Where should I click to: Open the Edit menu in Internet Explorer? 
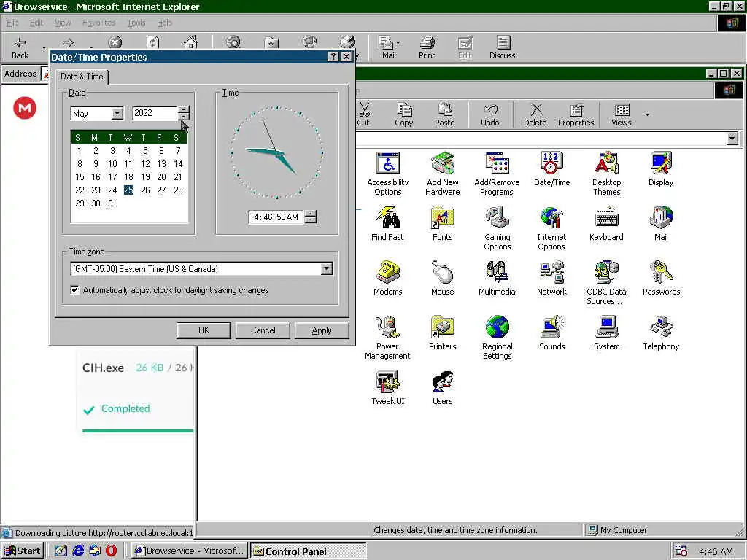click(36, 23)
